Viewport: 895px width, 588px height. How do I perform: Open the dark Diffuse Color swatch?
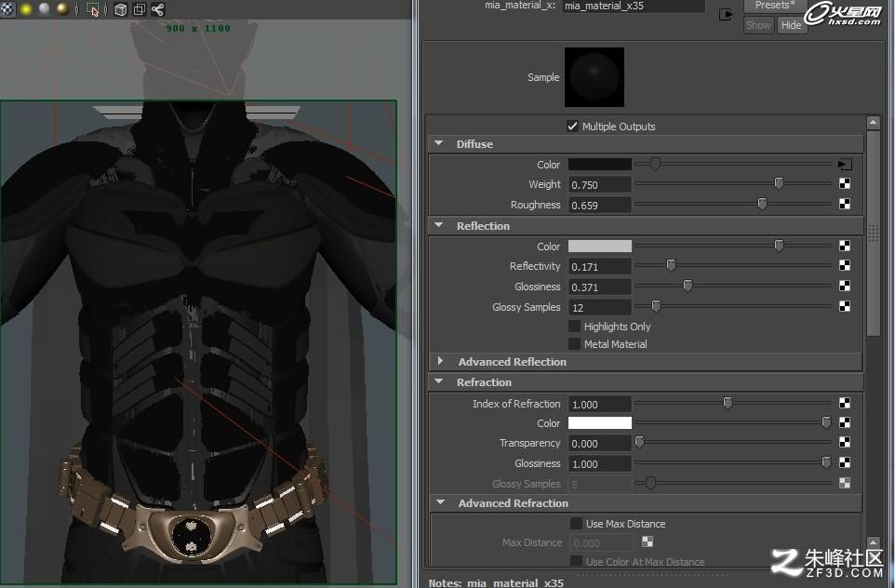(600, 165)
